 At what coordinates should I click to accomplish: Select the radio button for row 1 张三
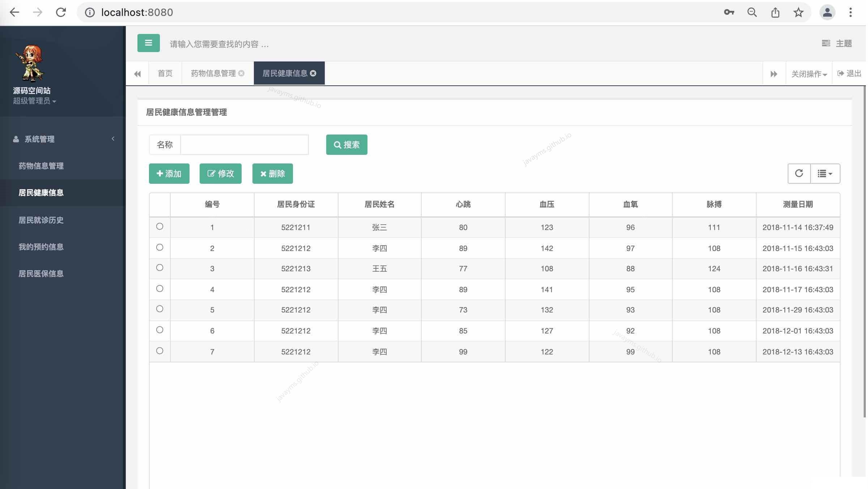point(159,227)
